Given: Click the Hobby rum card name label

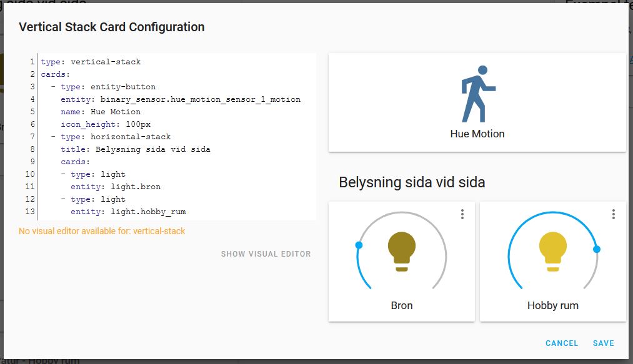Looking at the screenshot, I should pos(552,305).
